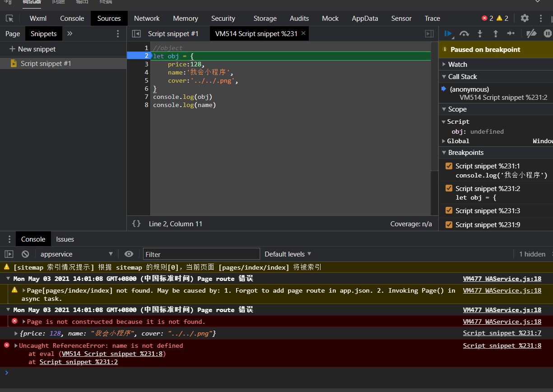This screenshot has height=392, width=553.
Task: Open stack link Script snippet %231:2
Action: 79,362
